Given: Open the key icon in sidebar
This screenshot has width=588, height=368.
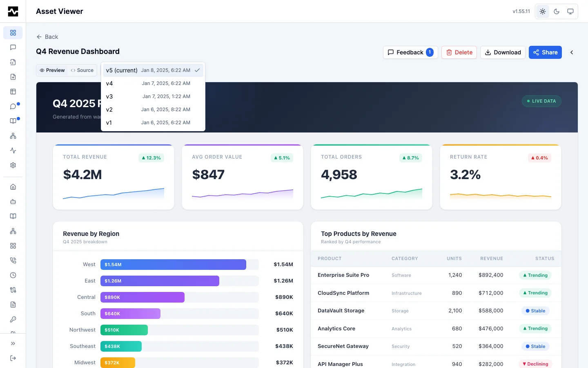Looking at the screenshot, I should tap(13, 319).
